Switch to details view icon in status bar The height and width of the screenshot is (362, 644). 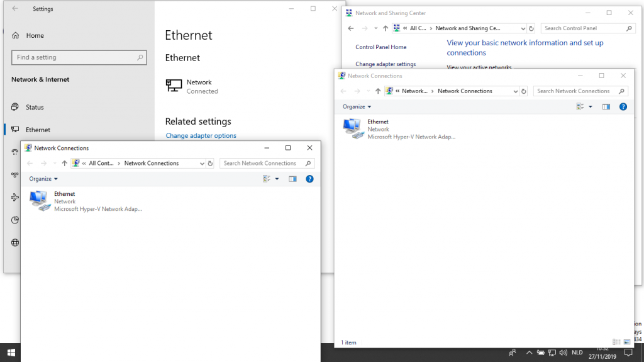click(x=616, y=342)
